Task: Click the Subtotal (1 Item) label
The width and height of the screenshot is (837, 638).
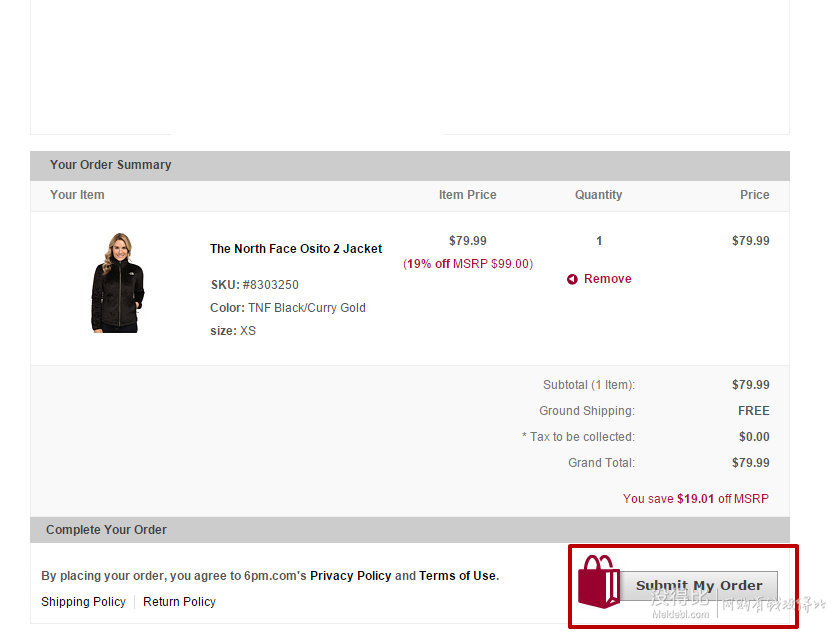Action: coord(589,385)
